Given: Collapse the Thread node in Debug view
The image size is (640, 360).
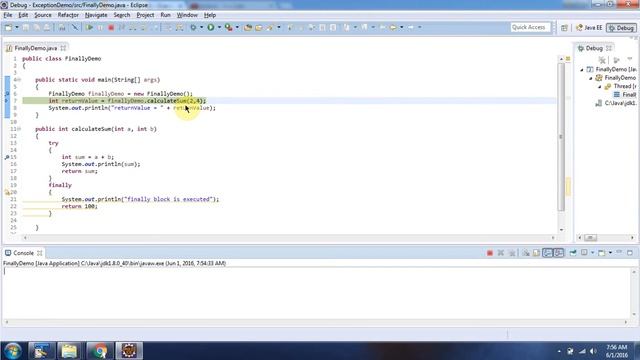Looking at the screenshot, I should coord(600,87).
